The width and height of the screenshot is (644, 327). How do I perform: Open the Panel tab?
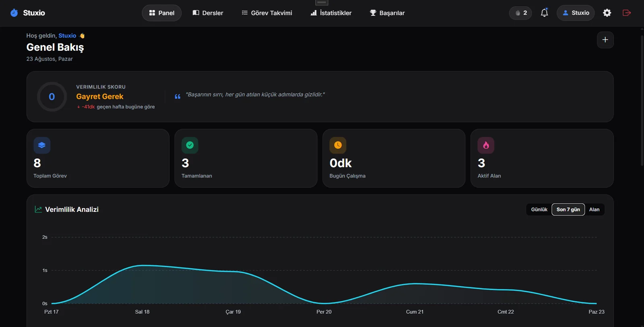(x=162, y=13)
